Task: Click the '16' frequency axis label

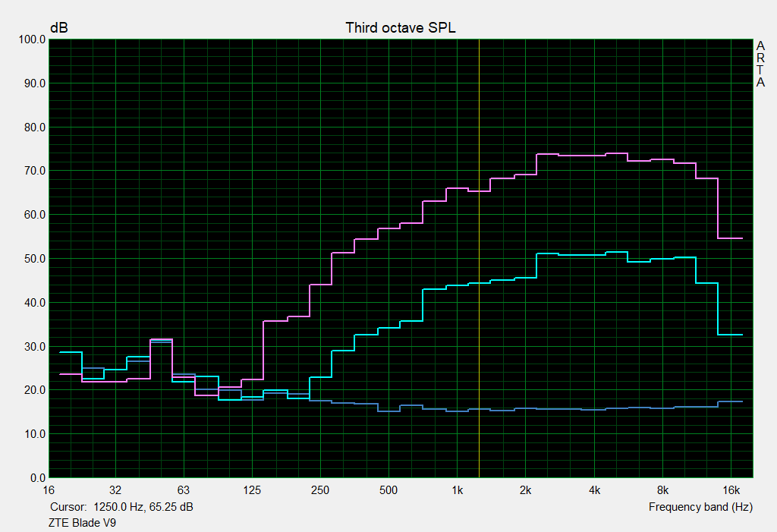Action: (49, 490)
